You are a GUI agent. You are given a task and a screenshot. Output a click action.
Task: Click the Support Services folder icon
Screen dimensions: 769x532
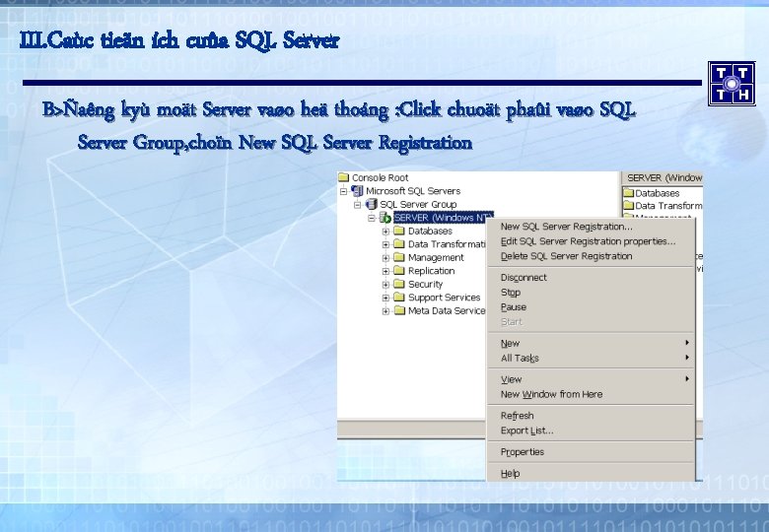(399, 297)
